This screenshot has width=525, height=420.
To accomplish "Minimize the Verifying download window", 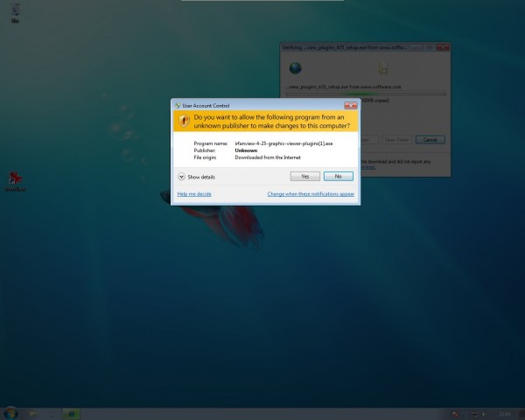I will click(416, 47).
